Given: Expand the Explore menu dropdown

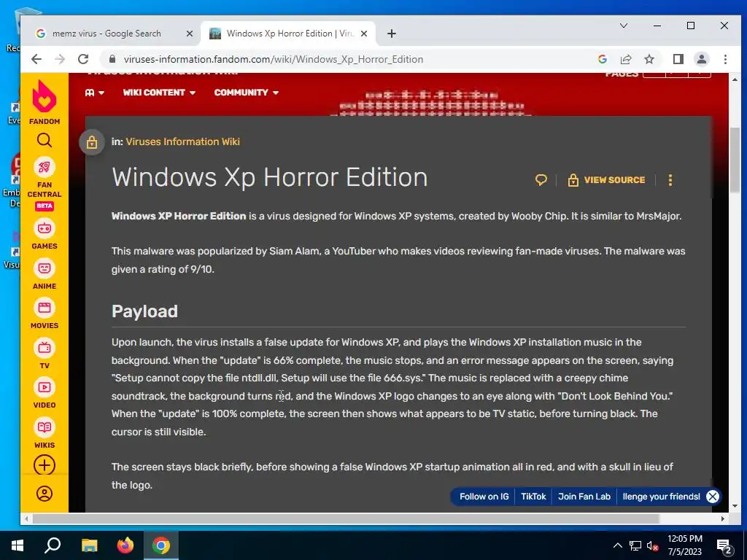Looking at the screenshot, I should coord(94,93).
